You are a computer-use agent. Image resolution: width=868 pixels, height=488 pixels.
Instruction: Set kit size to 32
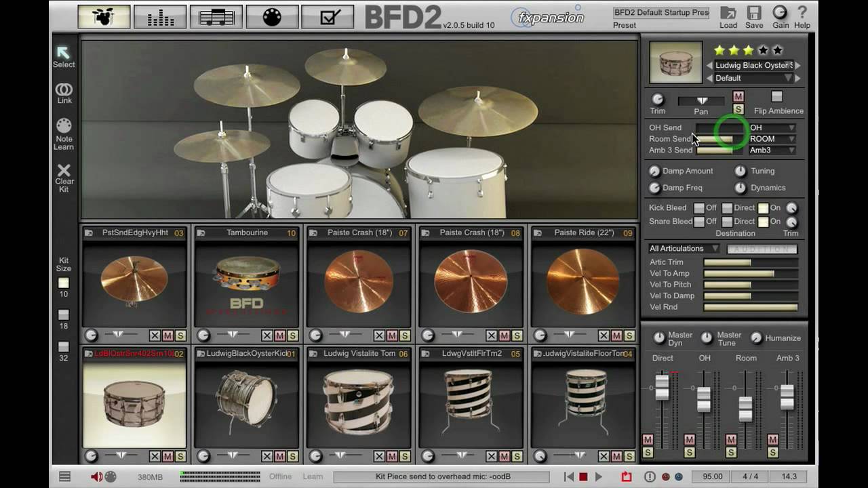64,347
